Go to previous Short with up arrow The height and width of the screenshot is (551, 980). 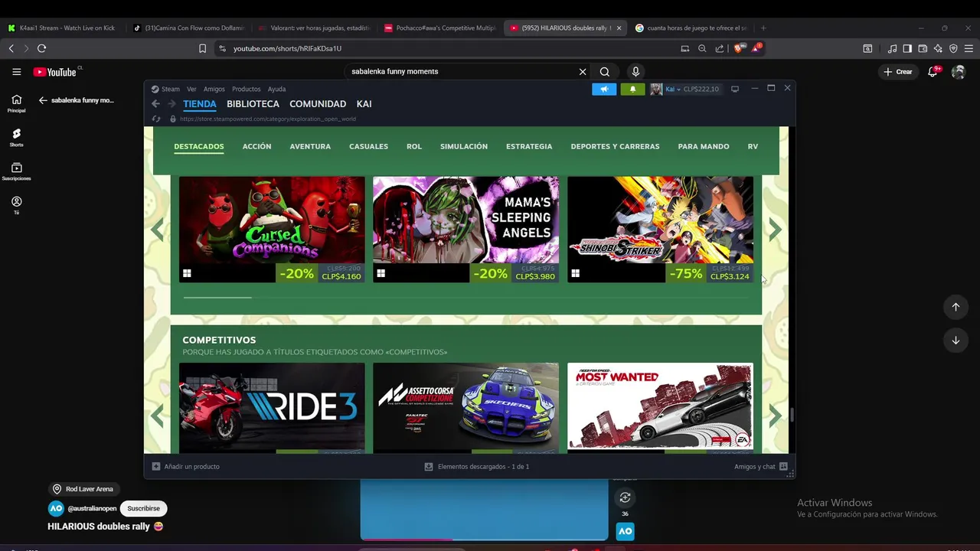tap(955, 307)
